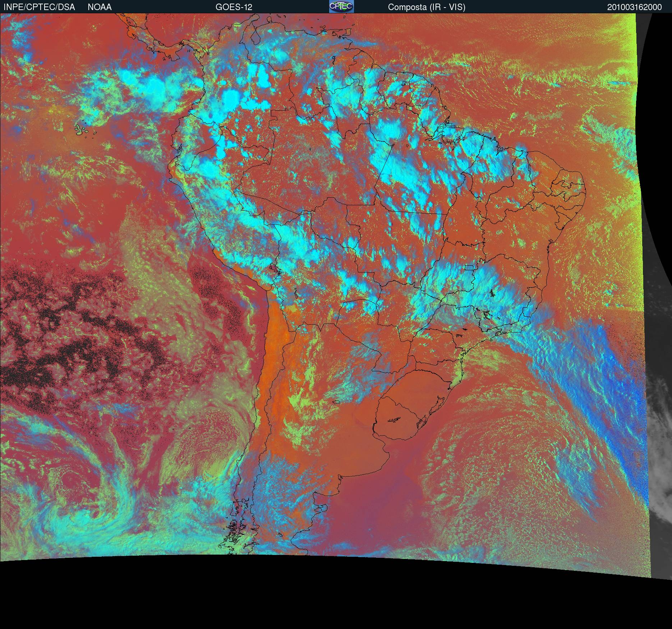Viewport: 672px width, 629px height.
Task: Click the GOES-12 satellite label
Action: tap(234, 7)
